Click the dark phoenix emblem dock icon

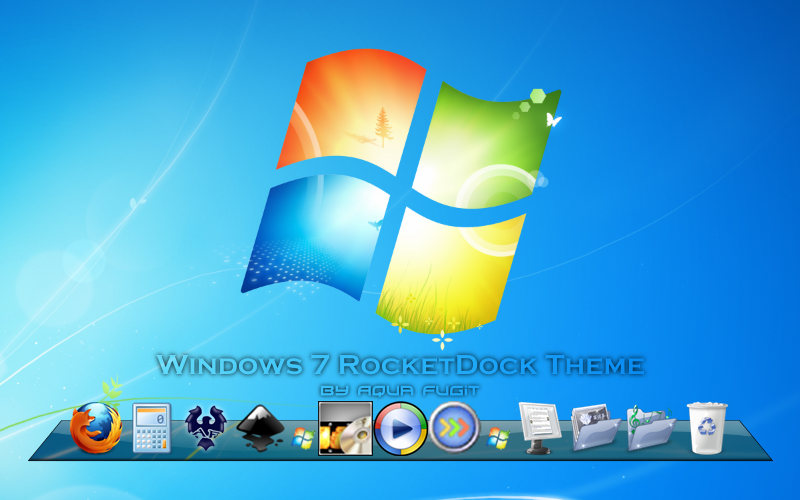tap(205, 428)
